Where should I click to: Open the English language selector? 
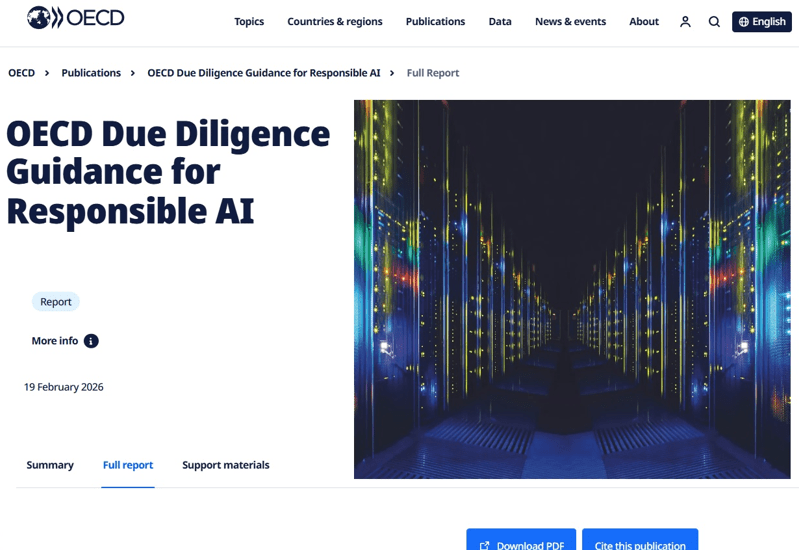click(x=762, y=21)
